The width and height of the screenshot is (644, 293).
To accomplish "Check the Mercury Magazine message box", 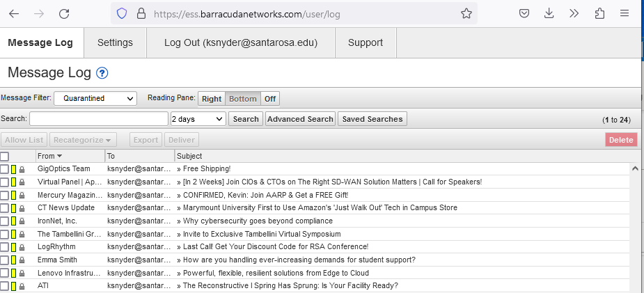I will 4,195.
